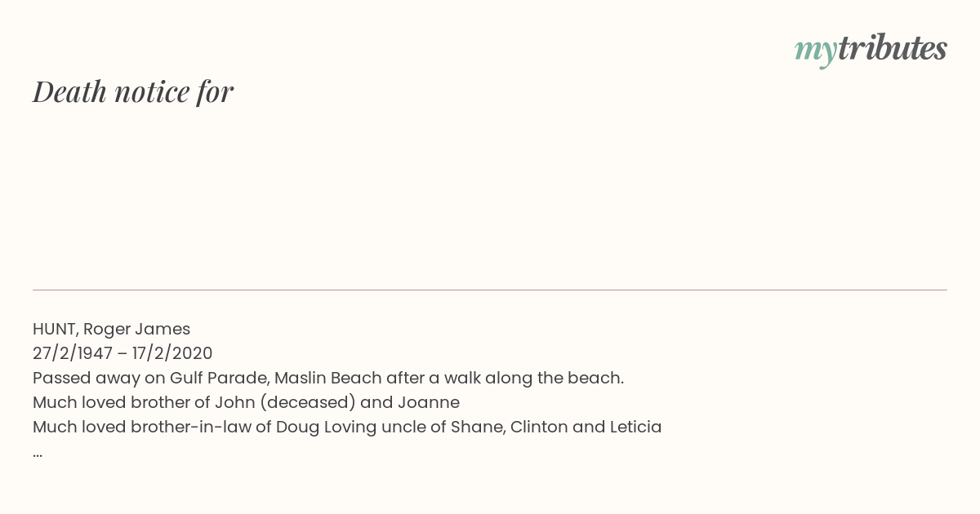The height and width of the screenshot is (514, 980).
Task: Click the word "tributes" in the logo
Action: click(x=893, y=49)
